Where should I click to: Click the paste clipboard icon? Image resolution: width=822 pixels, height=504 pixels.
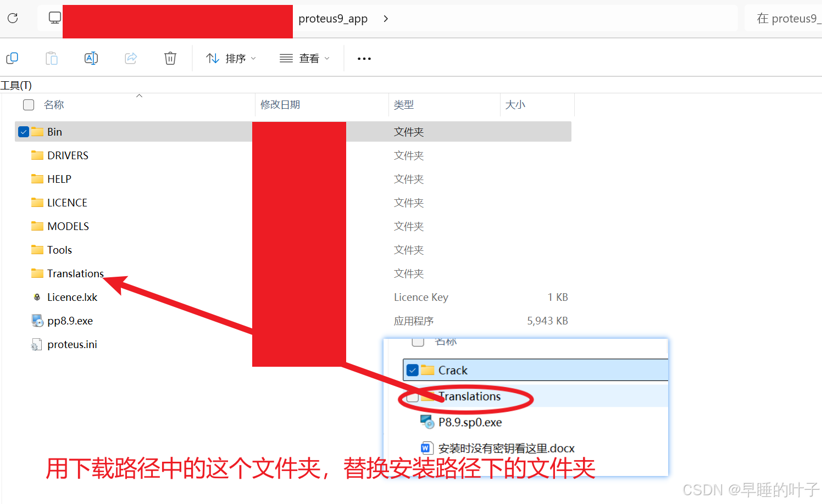point(52,58)
